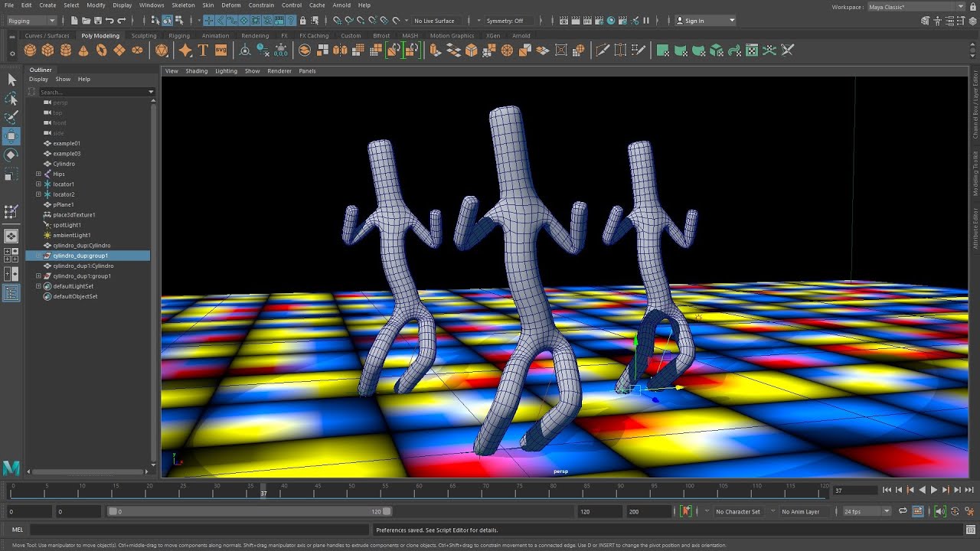The height and width of the screenshot is (551, 980).
Task: Open the Skeleton menu
Action: 183,5
